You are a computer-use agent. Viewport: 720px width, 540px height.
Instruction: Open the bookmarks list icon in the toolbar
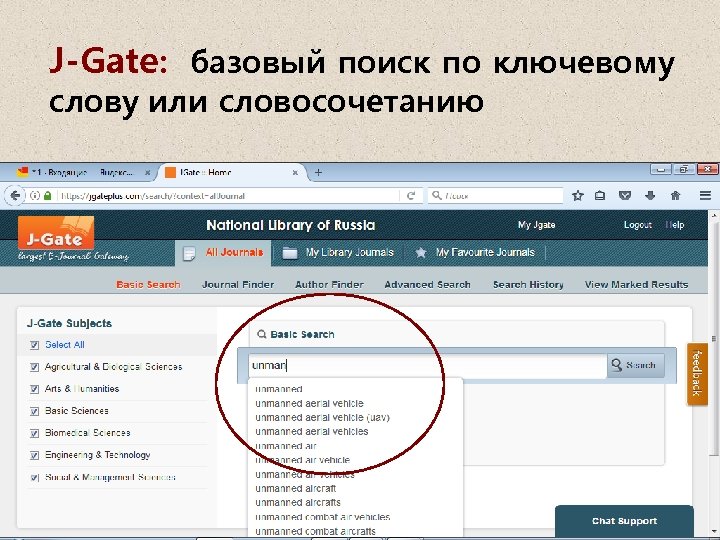pos(600,196)
